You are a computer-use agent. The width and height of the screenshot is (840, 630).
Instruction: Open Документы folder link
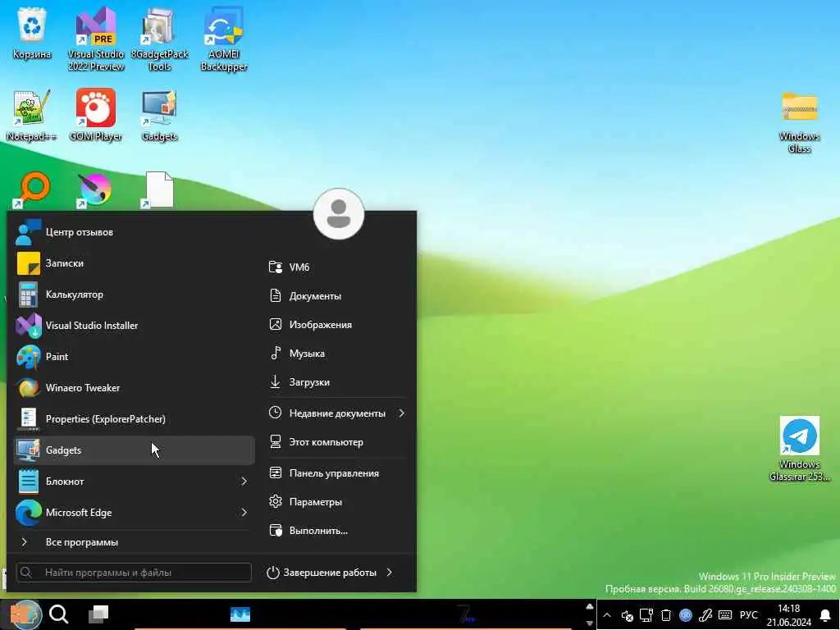click(336, 295)
